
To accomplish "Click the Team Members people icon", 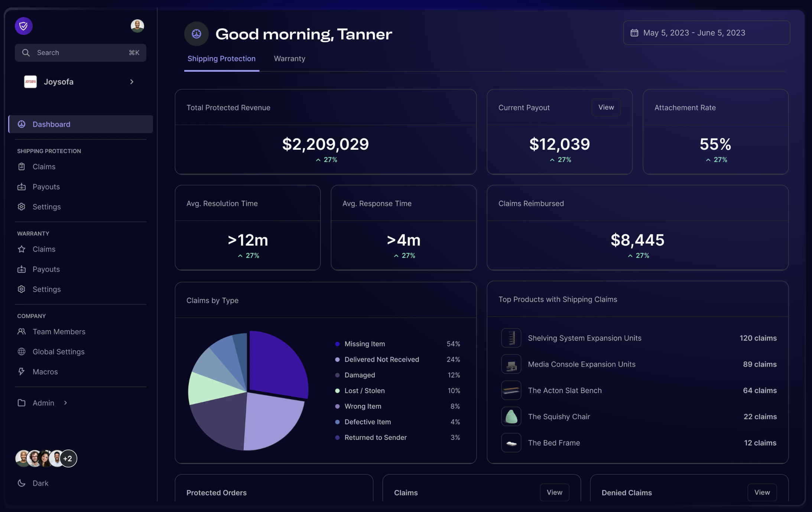I will (x=22, y=331).
